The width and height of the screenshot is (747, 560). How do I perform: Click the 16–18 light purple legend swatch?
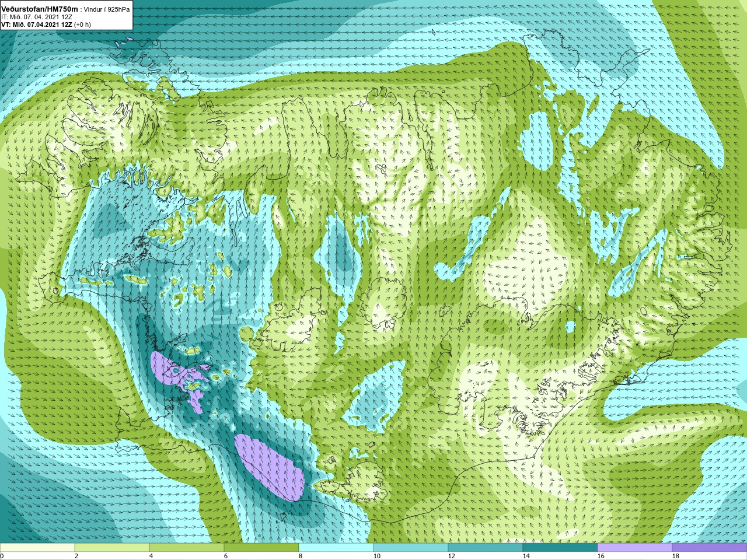click(x=635, y=548)
